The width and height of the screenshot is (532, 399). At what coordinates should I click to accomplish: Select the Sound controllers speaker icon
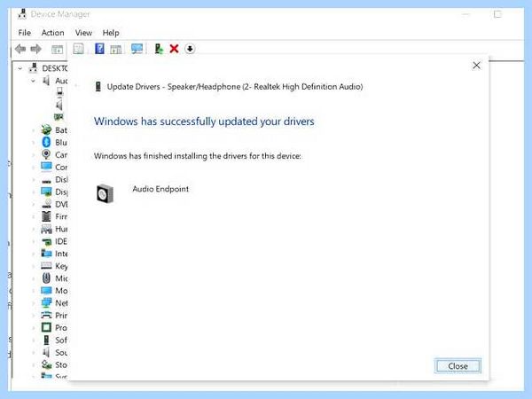(x=46, y=352)
